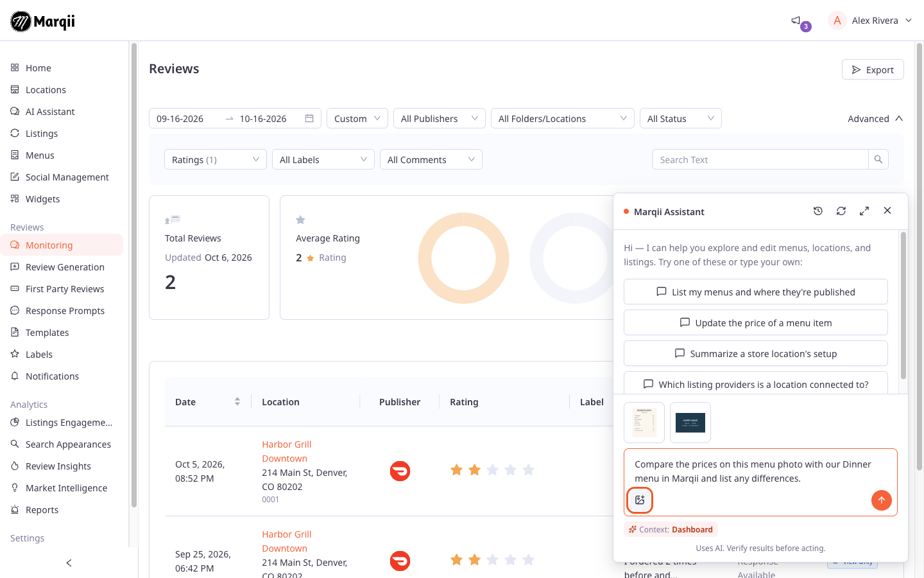Image resolution: width=924 pixels, height=578 pixels.
Task: Sort reviews by the Date column
Action: [x=237, y=401]
